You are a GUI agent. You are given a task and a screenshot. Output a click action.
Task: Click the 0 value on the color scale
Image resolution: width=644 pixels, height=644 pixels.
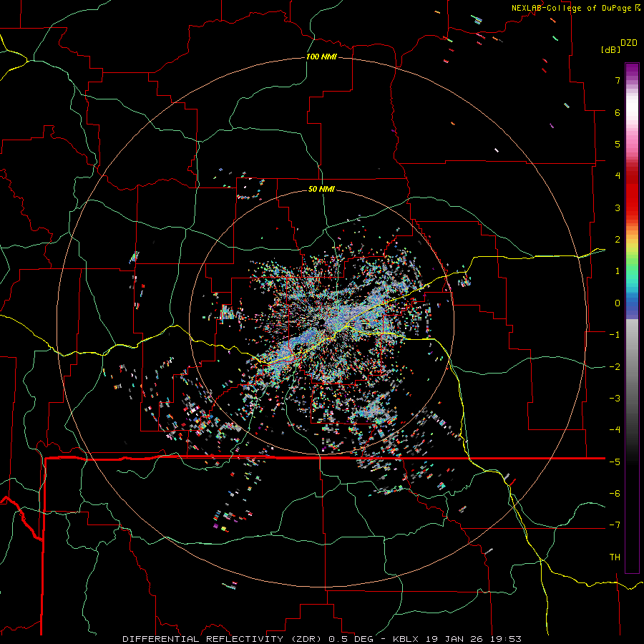click(x=618, y=303)
